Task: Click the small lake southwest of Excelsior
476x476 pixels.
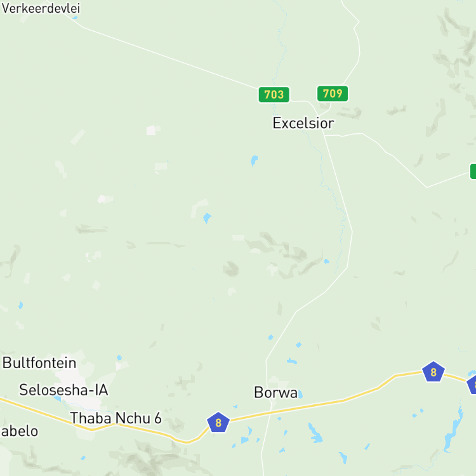Action: tap(254, 161)
